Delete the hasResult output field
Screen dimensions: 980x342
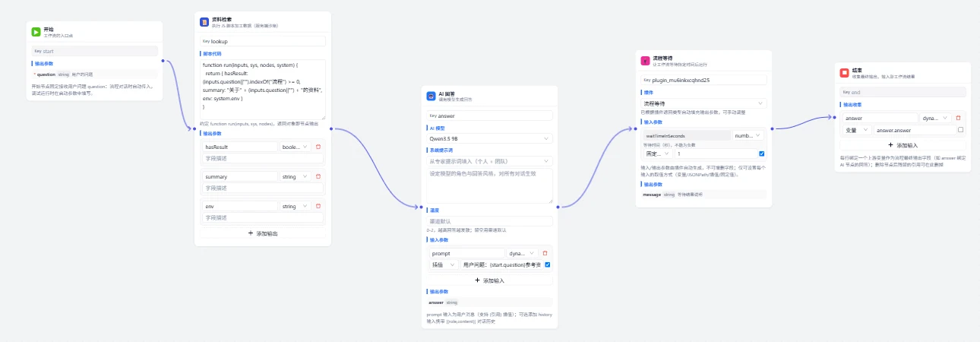tap(318, 147)
